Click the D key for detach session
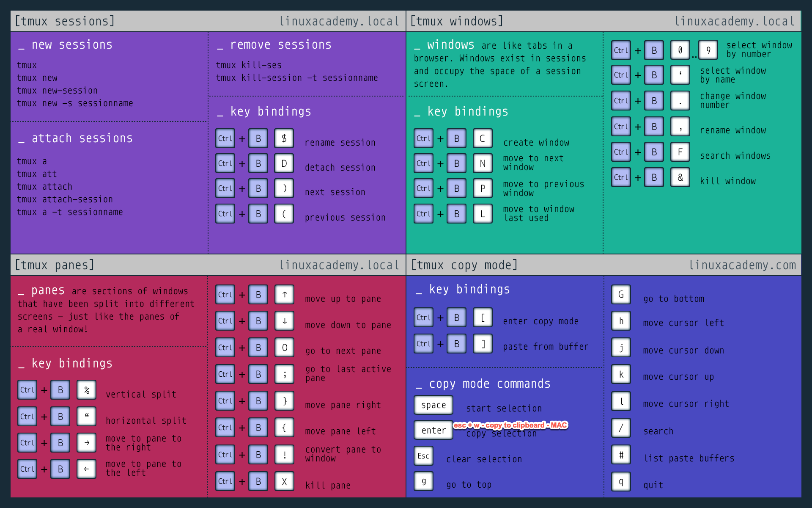The width and height of the screenshot is (812, 508). click(x=284, y=163)
